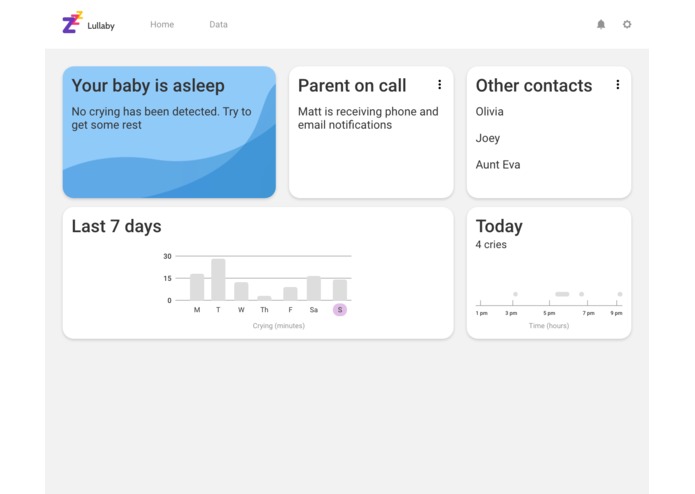Open the Other contacts options menu
The height and width of the screenshot is (494, 695).
pyautogui.click(x=617, y=85)
